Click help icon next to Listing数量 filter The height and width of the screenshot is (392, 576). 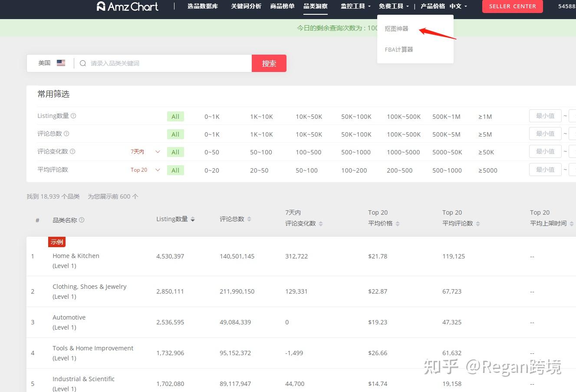coord(73,116)
